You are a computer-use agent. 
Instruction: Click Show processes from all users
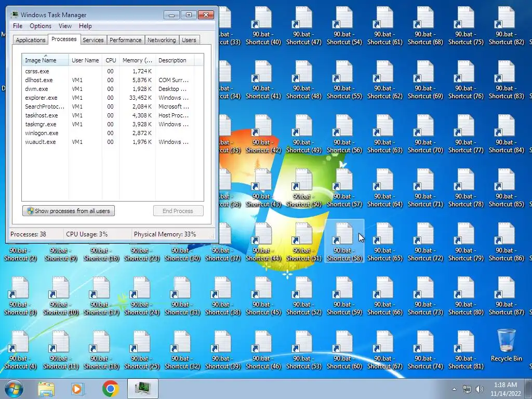pyautogui.click(x=69, y=211)
